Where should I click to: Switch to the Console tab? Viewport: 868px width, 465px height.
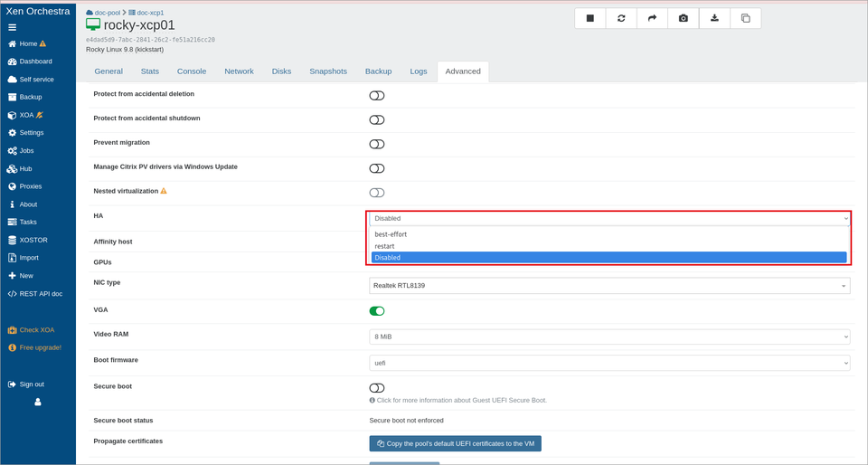(192, 71)
